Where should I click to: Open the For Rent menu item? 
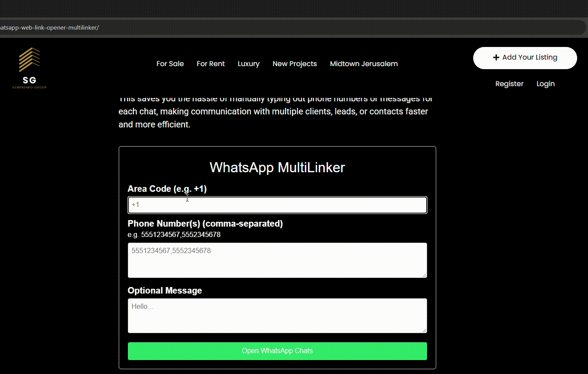pos(210,63)
